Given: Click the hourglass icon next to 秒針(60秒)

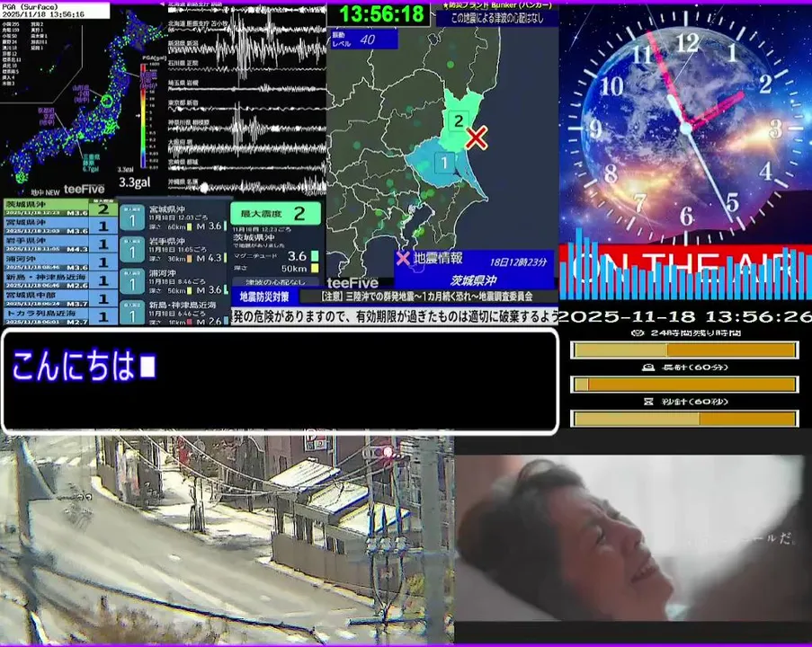Looking at the screenshot, I should [648, 402].
